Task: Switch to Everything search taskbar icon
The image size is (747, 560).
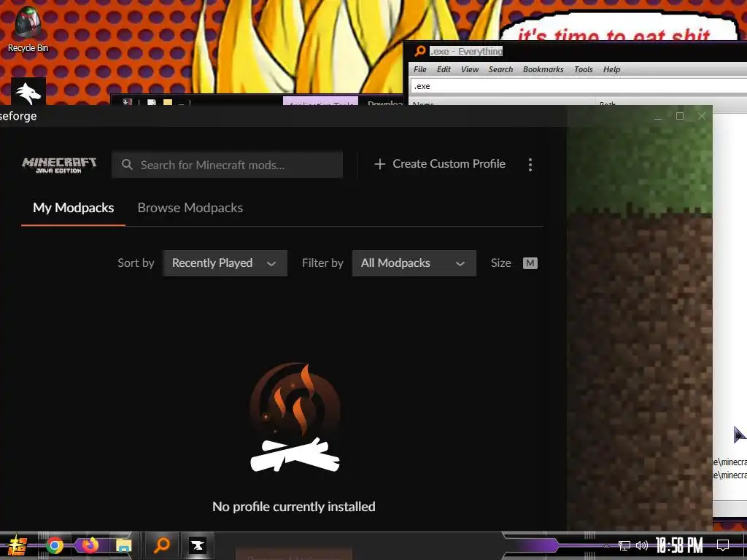Action: point(161,545)
